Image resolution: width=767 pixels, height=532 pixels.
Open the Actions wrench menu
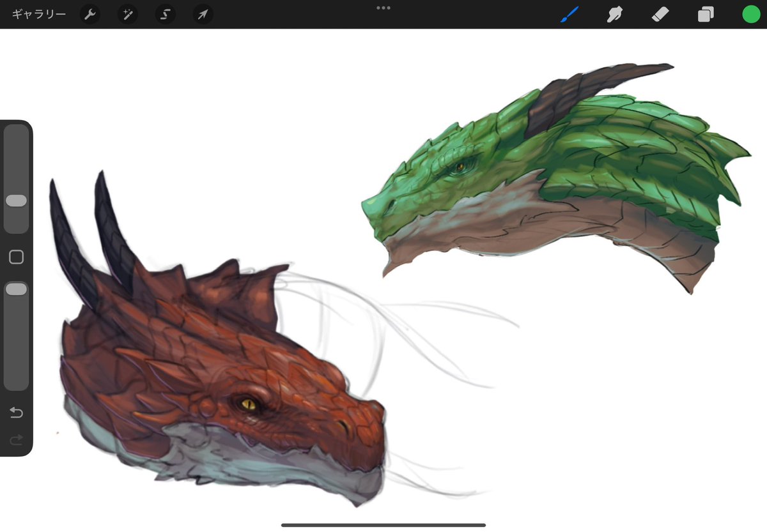point(90,14)
